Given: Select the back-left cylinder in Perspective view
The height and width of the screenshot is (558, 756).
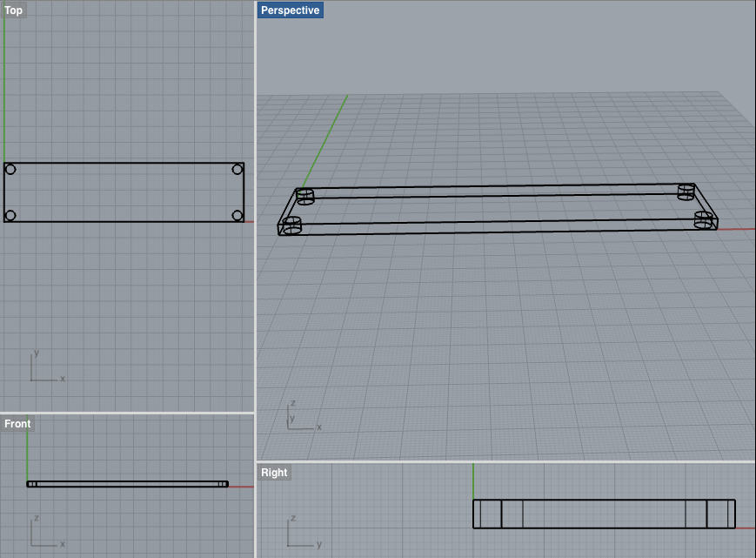Looking at the screenshot, I should [x=304, y=197].
